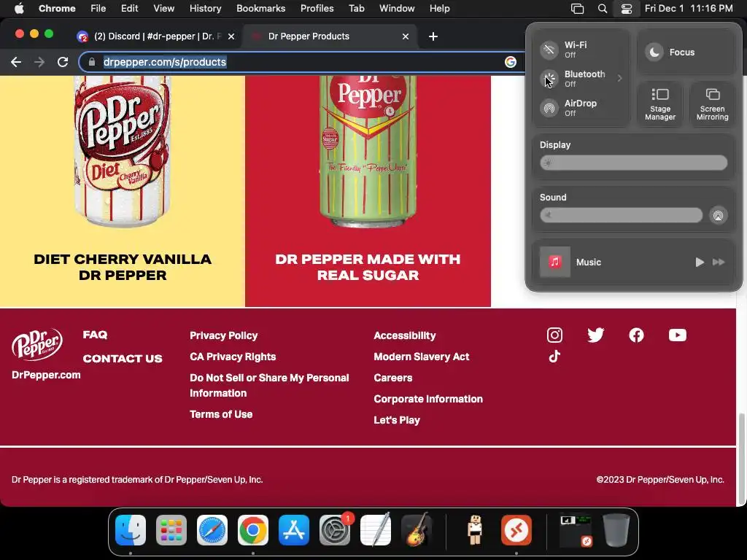Open the Modern Slavery Act link
747x560 pixels.
(x=422, y=357)
